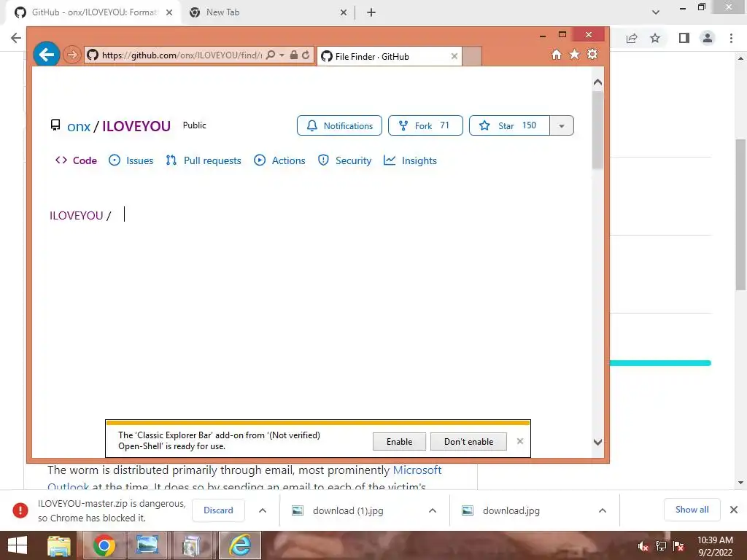Click the Notifications button
Screen dimensions: 747x560
pyautogui.click(x=339, y=125)
